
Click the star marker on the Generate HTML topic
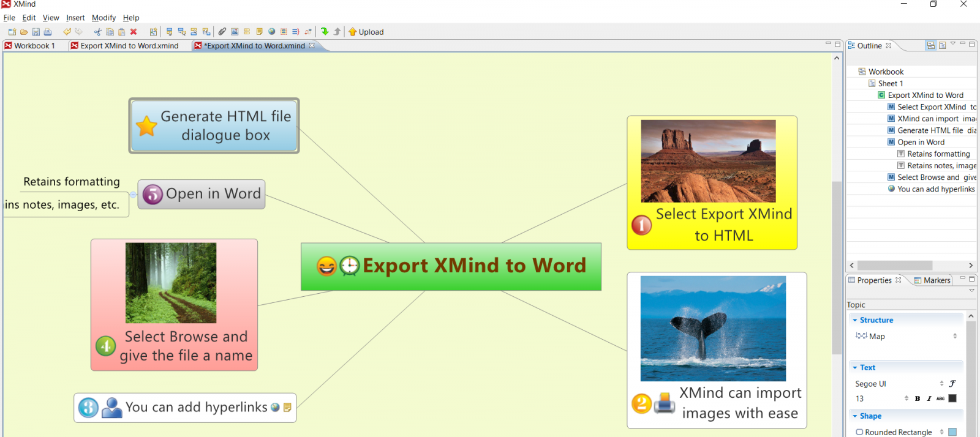146,126
